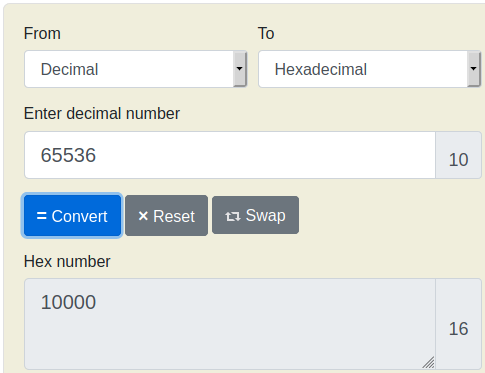Click the X icon on Reset
The height and width of the screenshot is (373, 485).
[143, 216]
